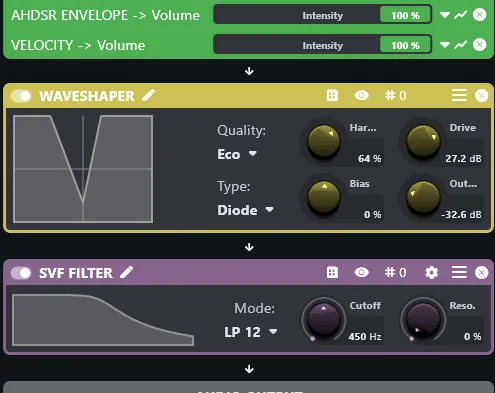Click AHDSR ENVELOPE -> Volume label

(x=105, y=15)
